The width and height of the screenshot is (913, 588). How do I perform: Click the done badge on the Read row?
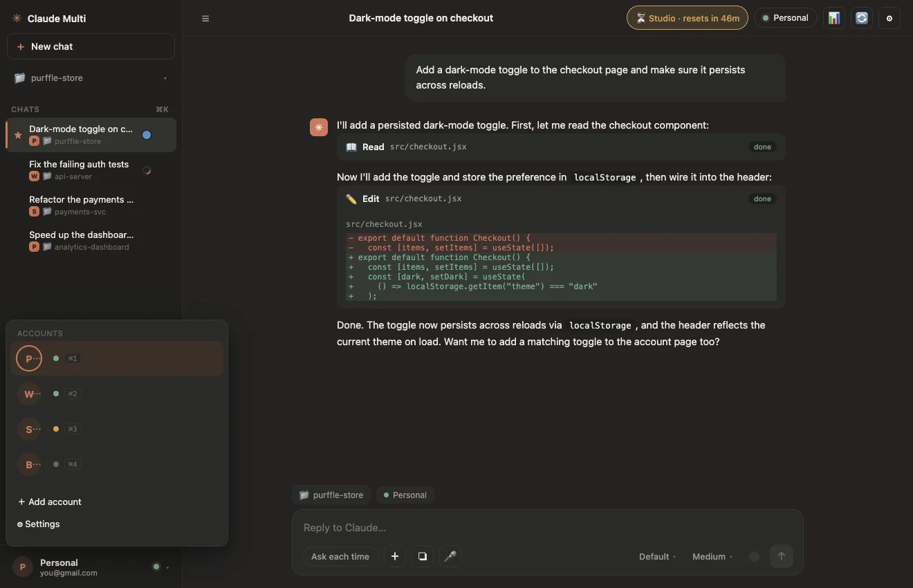(x=762, y=147)
